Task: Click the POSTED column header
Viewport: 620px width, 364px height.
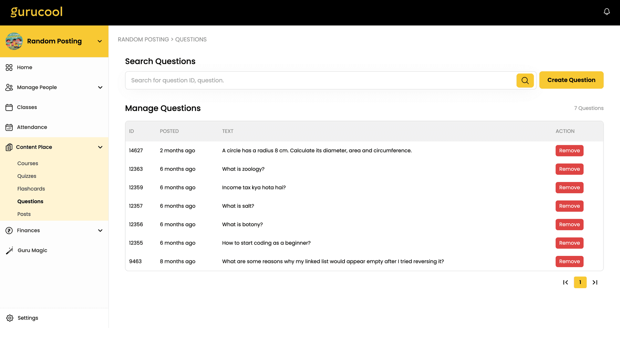Action: click(x=169, y=131)
